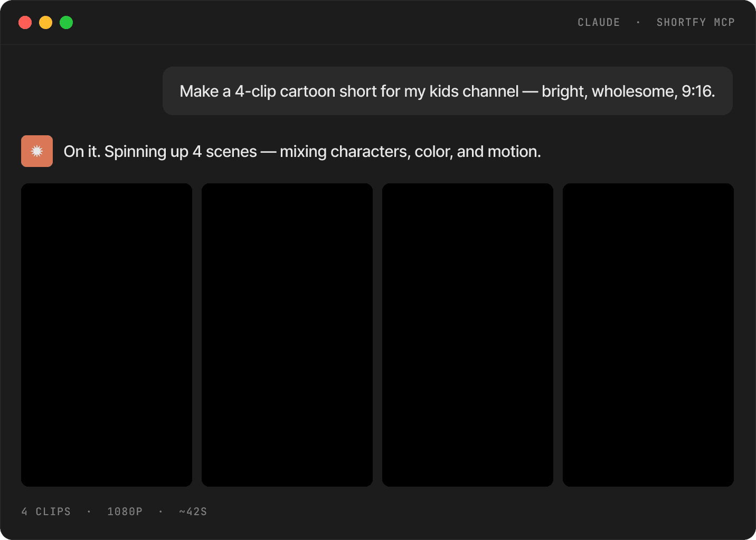This screenshot has width=756, height=540.
Task: Maximize the window using the green button
Action: pos(67,23)
